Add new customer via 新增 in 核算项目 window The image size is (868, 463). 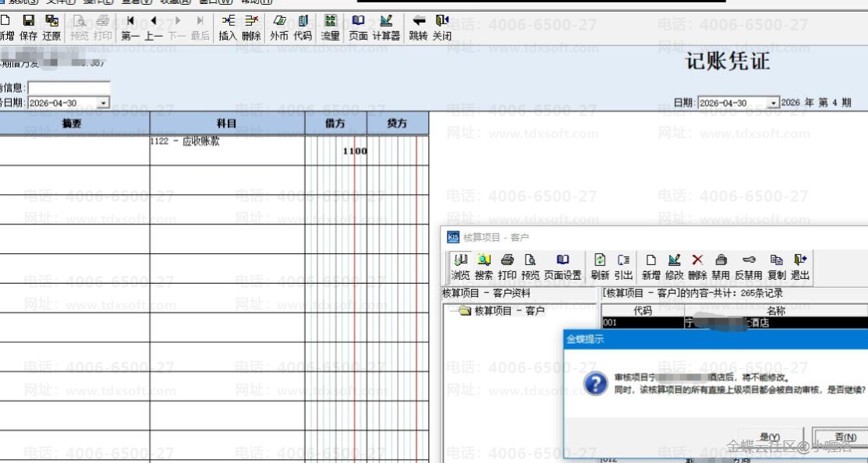click(651, 267)
